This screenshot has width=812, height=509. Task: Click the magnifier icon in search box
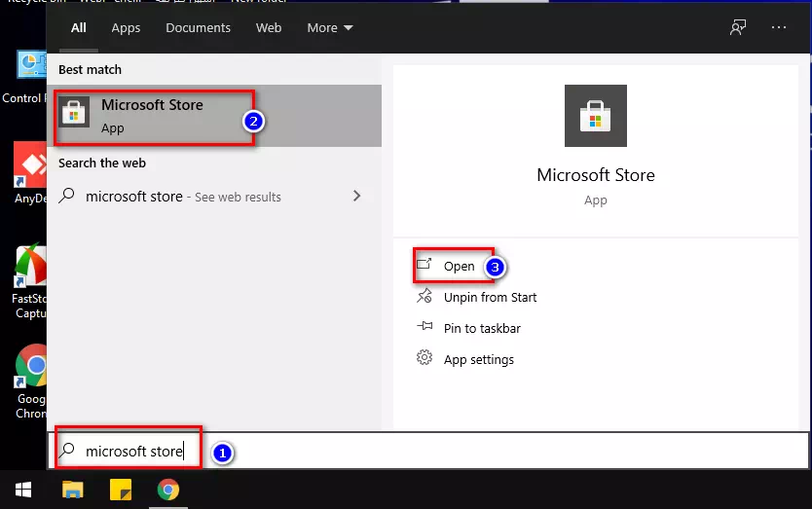pos(67,451)
